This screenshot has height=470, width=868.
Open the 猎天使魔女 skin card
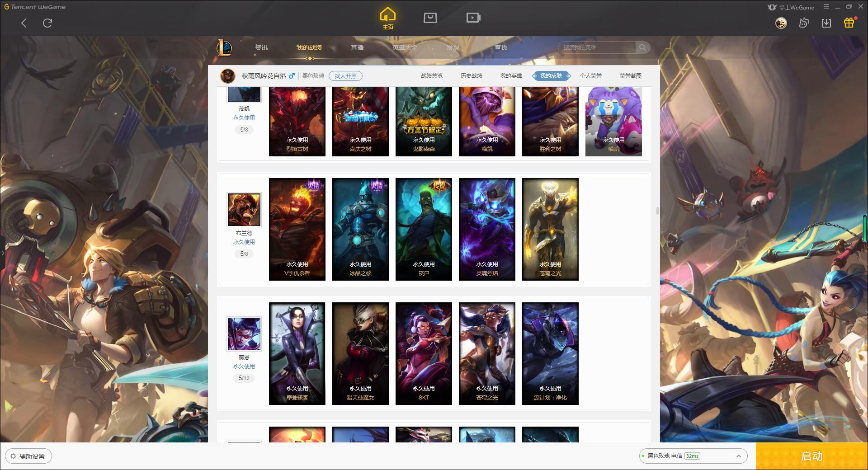point(360,353)
